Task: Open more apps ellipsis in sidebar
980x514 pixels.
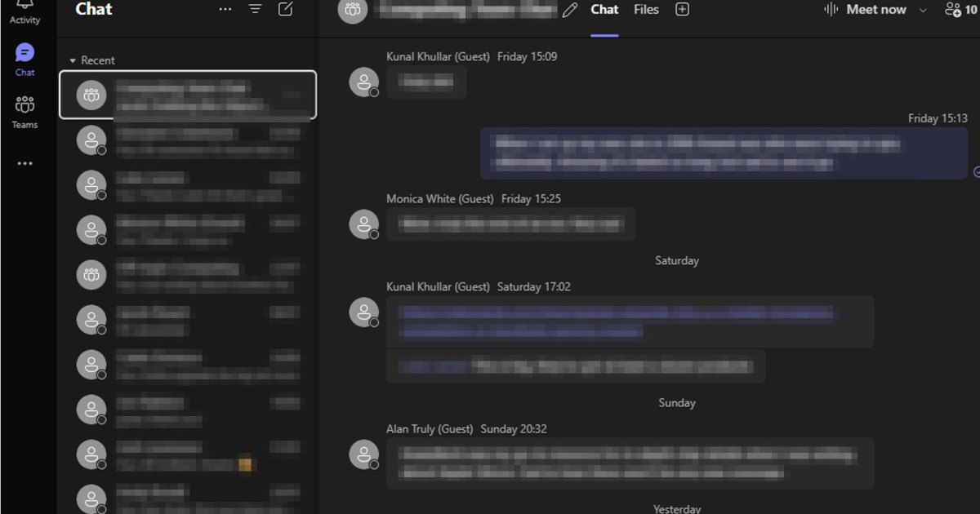Action: click(24, 163)
